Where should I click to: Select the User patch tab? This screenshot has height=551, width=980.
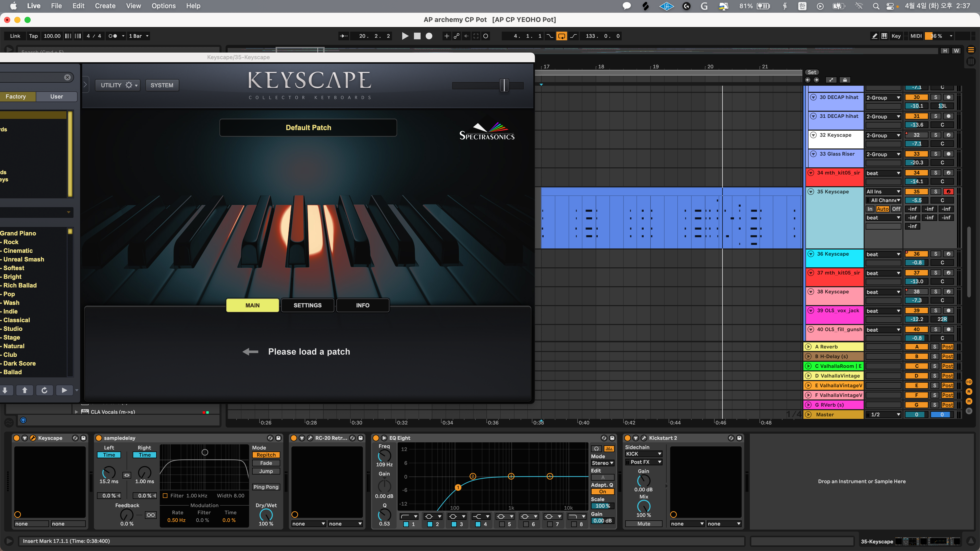(57, 97)
